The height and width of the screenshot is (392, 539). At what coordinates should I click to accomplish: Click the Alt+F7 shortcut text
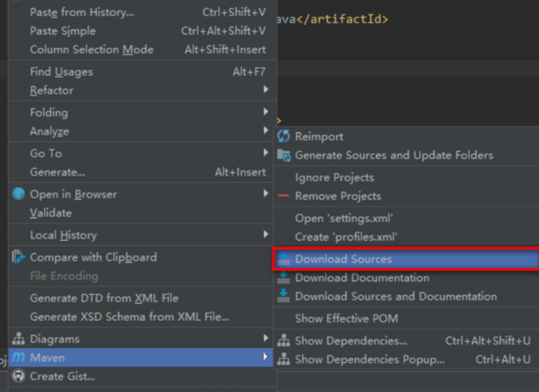(x=249, y=72)
